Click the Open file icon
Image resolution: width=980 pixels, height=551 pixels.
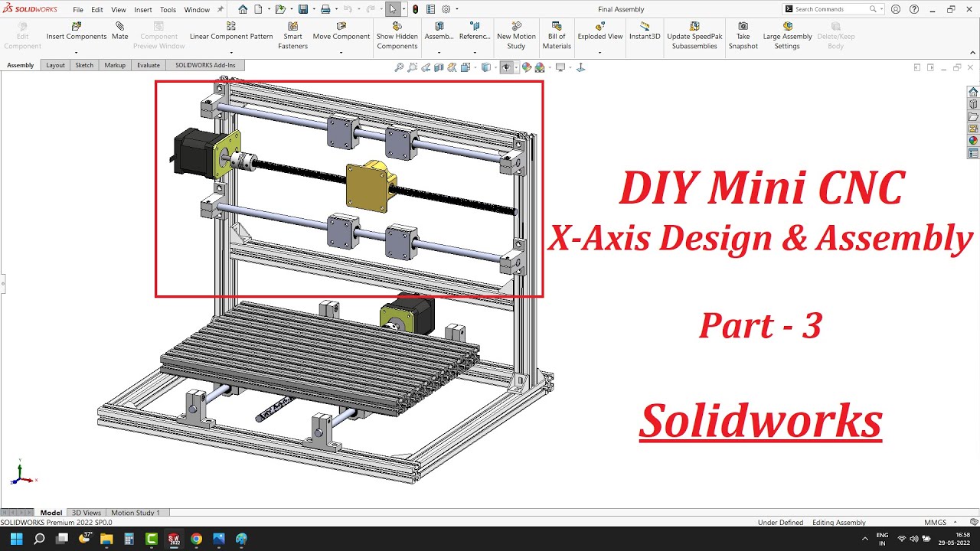click(x=280, y=9)
